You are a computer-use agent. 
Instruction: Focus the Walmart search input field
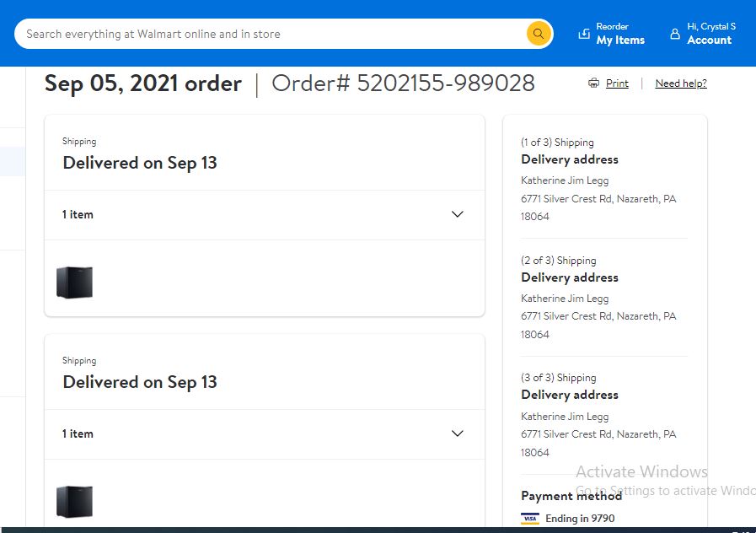tap(270, 34)
